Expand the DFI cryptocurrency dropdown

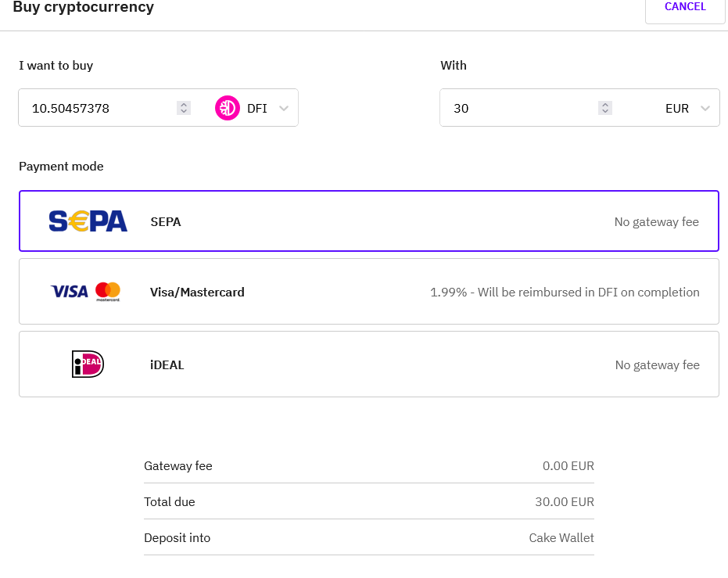point(284,109)
